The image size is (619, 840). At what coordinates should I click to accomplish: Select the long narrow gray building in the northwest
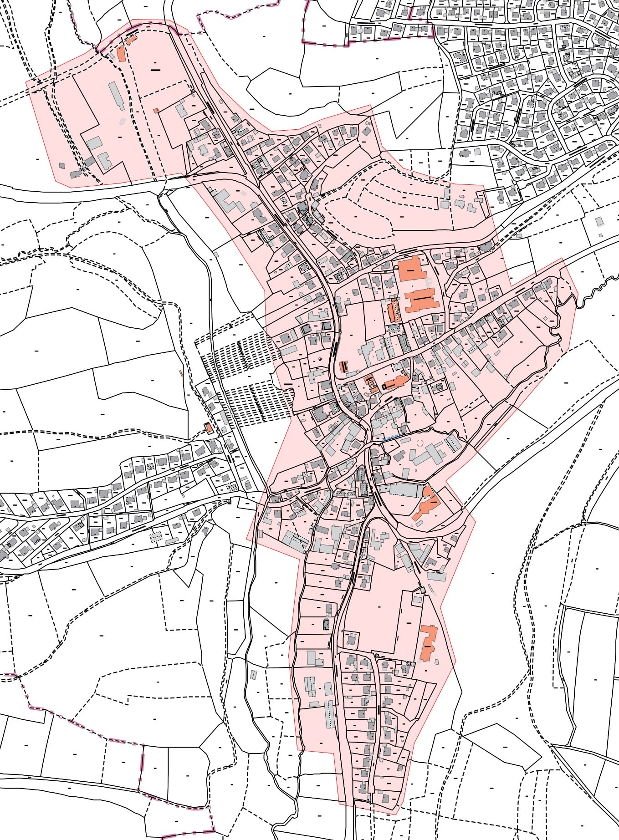[116, 95]
